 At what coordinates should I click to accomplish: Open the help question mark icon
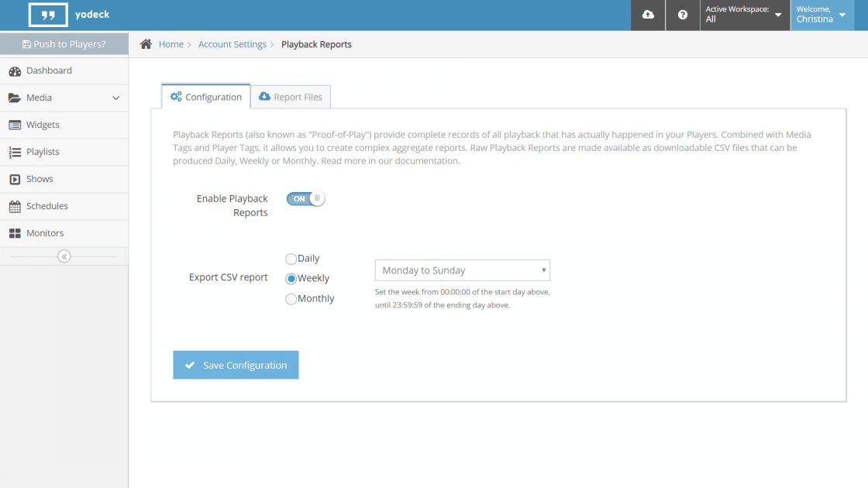click(682, 15)
